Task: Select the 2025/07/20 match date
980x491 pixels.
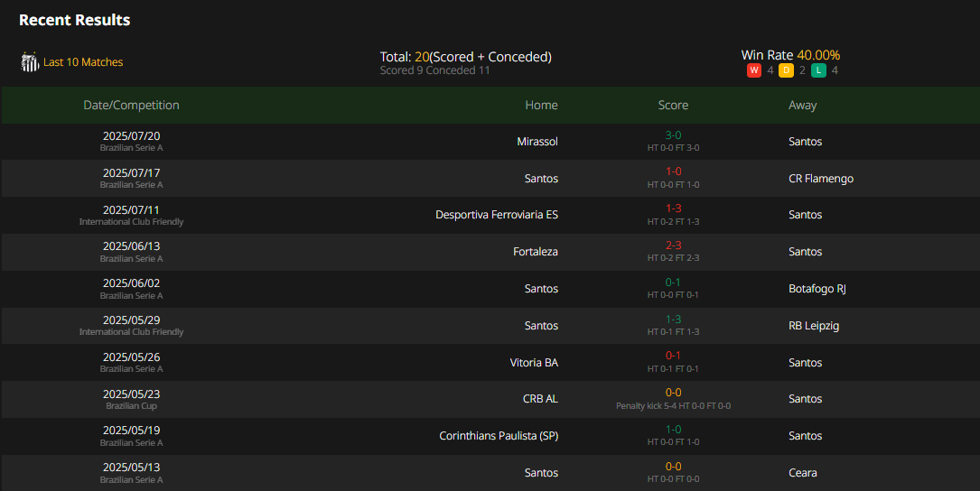Action: pyautogui.click(x=131, y=135)
